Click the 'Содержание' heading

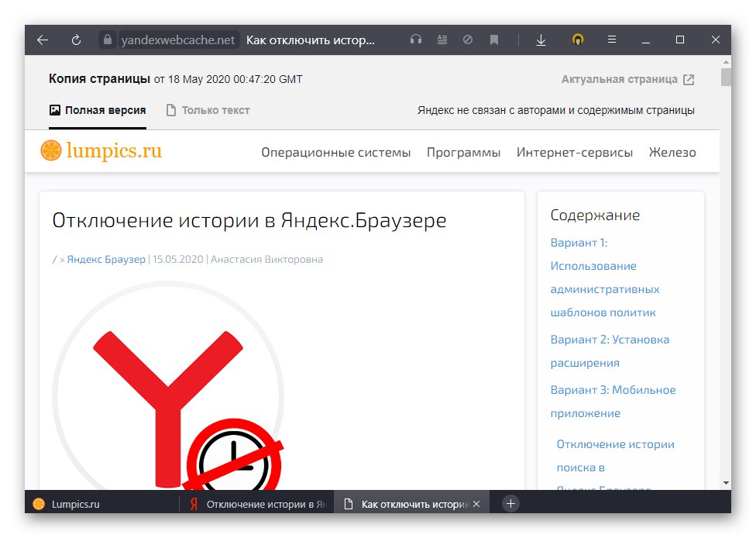(x=595, y=216)
